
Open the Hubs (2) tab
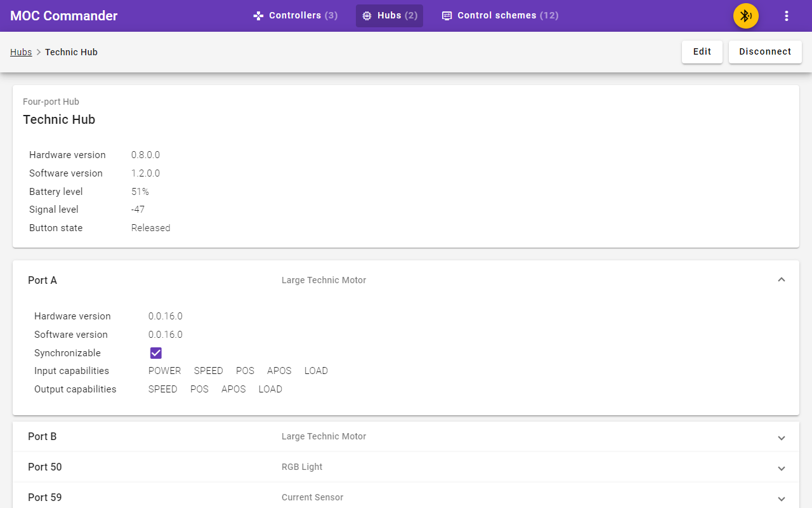(x=390, y=16)
